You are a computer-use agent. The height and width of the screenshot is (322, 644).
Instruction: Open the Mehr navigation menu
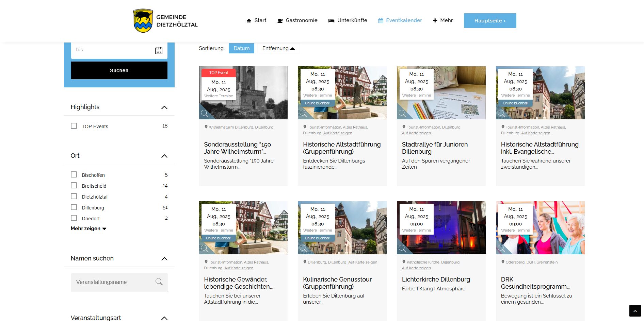(442, 20)
